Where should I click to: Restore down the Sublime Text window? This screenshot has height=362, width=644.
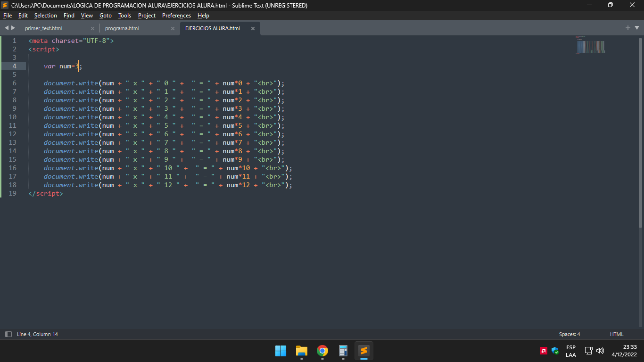pyautogui.click(x=611, y=5)
